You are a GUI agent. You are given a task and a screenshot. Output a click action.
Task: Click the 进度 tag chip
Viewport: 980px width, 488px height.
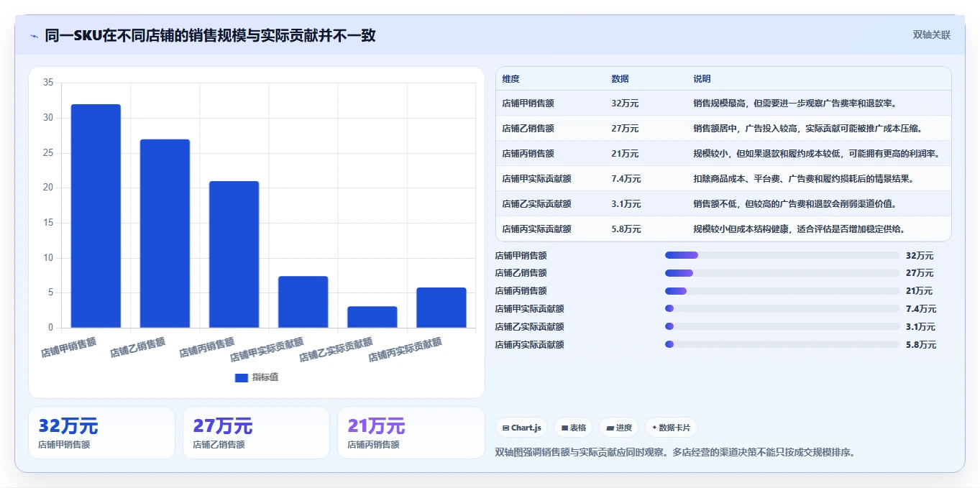[618, 428]
